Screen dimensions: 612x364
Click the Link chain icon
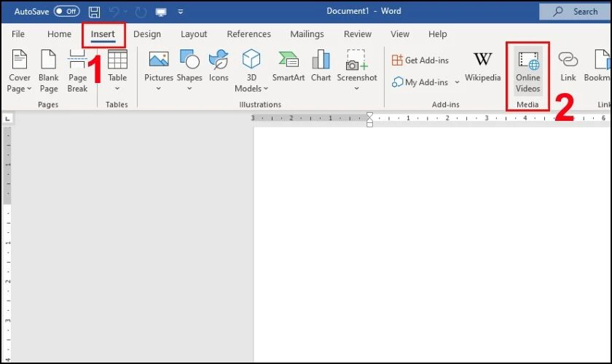(x=568, y=59)
